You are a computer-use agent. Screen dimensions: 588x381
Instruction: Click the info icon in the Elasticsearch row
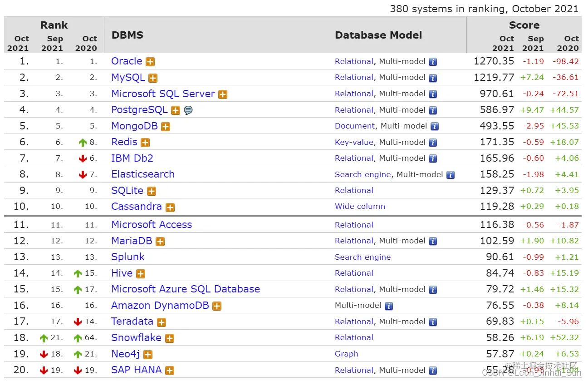point(450,175)
